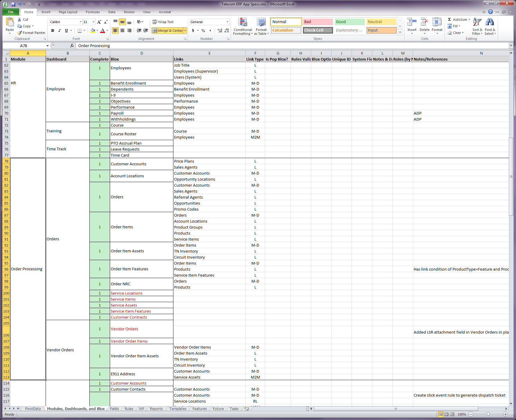
Task: Open the Fill dropdown in Editing
Action: [x=454, y=26]
